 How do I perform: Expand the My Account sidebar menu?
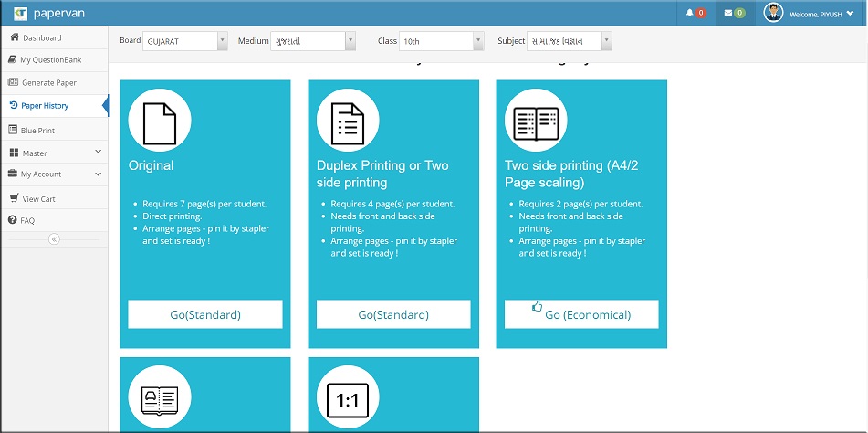(54, 174)
